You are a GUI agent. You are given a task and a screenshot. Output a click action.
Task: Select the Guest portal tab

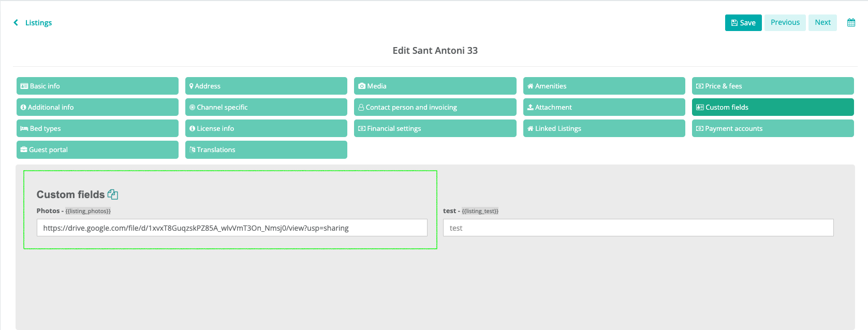click(x=97, y=149)
